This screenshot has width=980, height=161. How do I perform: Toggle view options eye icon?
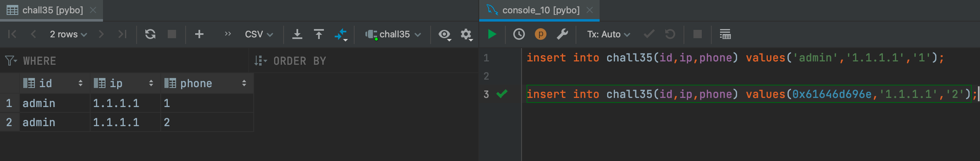(x=445, y=34)
